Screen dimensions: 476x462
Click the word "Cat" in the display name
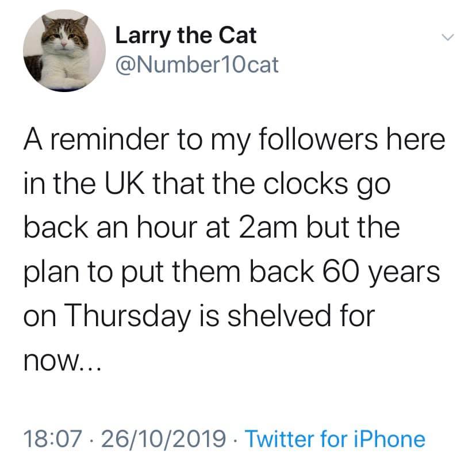point(237,36)
